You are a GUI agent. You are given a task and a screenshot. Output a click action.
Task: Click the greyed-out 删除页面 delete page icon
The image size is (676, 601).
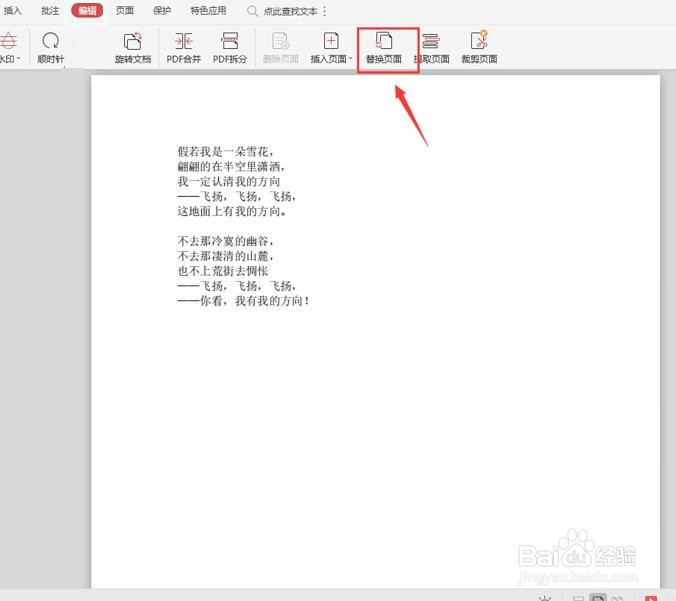(x=281, y=41)
